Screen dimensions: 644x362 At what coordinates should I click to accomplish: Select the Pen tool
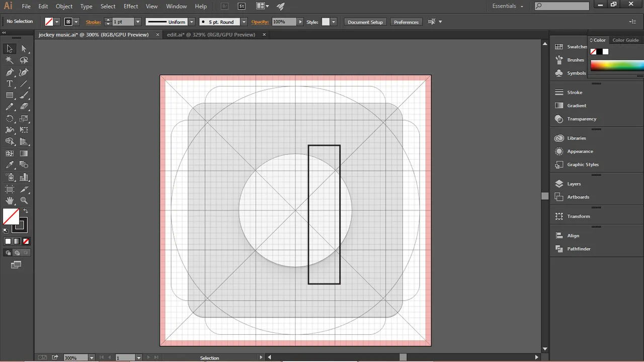[10, 72]
